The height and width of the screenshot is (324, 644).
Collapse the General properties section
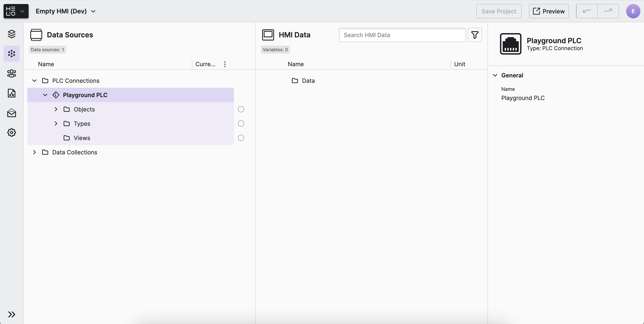coord(495,75)
